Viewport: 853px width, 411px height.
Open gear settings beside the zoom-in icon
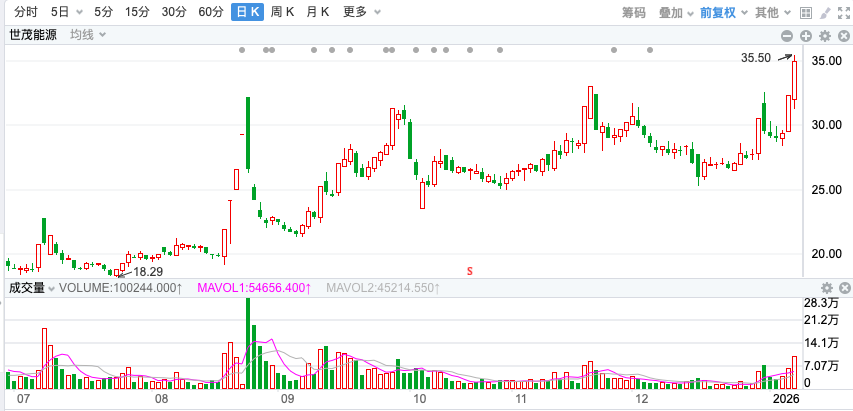(x=824, y=35)
